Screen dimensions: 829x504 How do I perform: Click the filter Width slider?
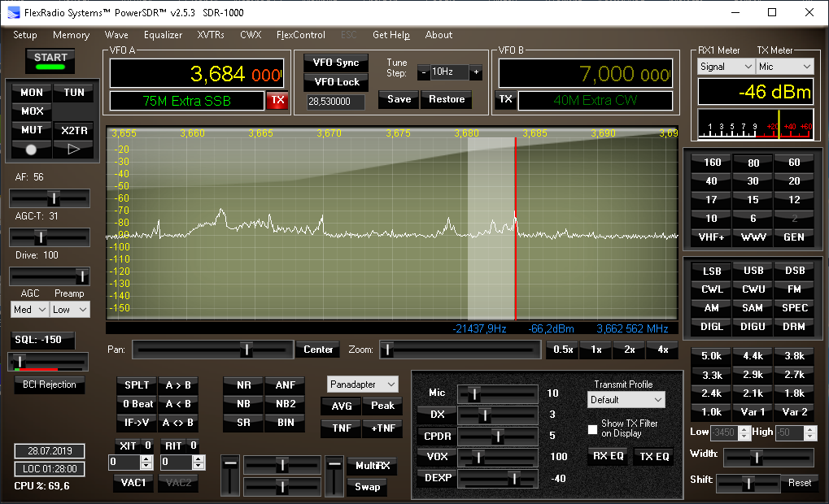tap(768, 458)
